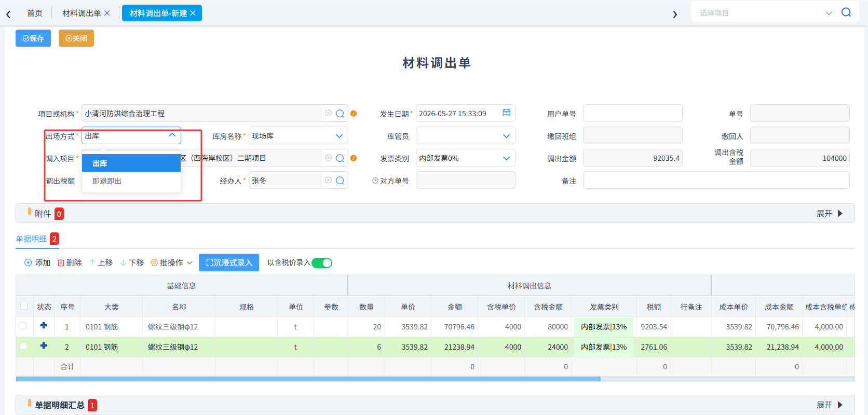Click into the 备注 input field
The image size is (868, 415).
pos(716,181)
